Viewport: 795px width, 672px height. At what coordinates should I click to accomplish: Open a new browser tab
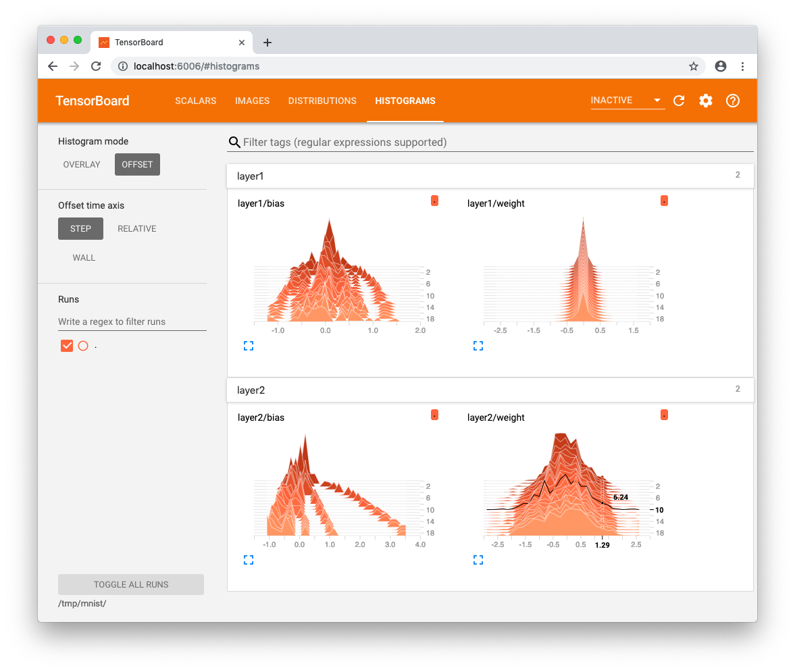[x=267, y=43]
